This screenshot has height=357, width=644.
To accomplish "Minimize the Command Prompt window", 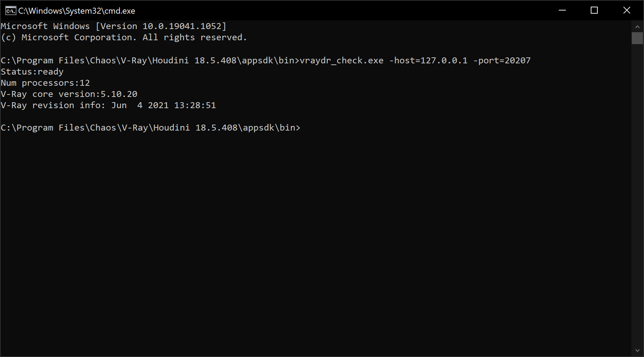I will tap(562, 10).
